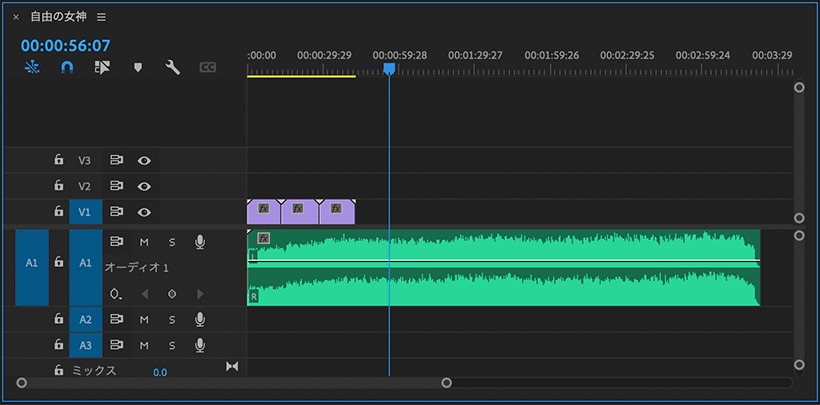Select the 自由の女神 sequence tab
Image resolution: width=820 pixels, height=405 pixels.
[x=61, y=17]
